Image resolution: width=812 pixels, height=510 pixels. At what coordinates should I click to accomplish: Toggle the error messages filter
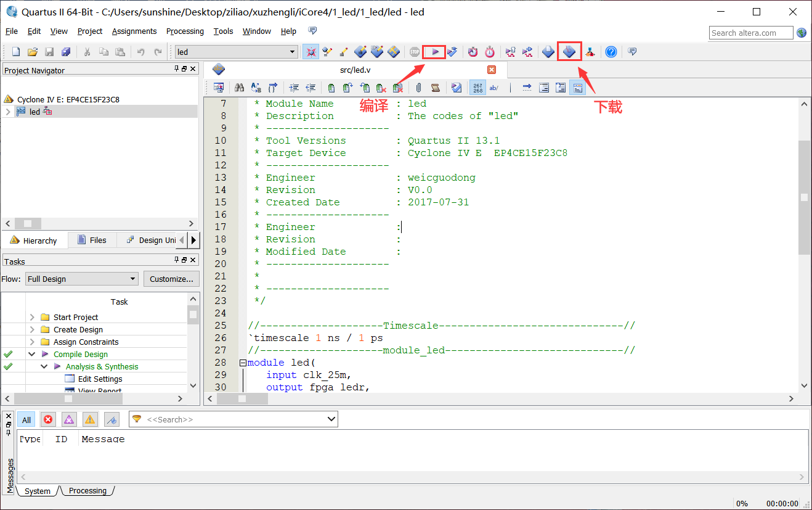click(48, 419)
